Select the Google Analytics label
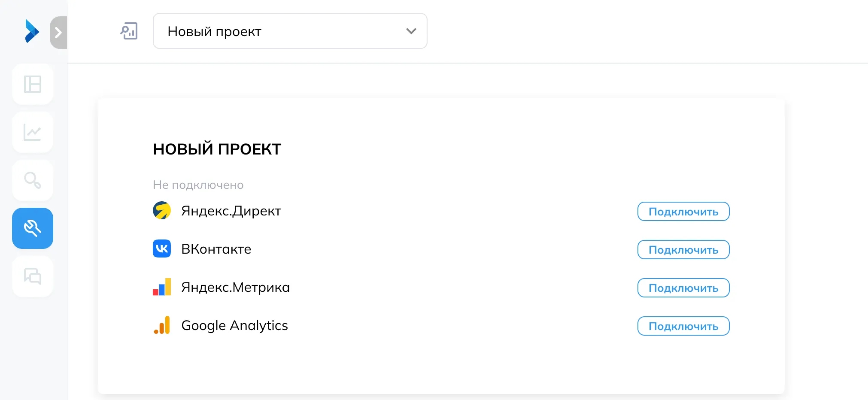The image size is (868, 400). pyautogui.click(x=234, y=325)
